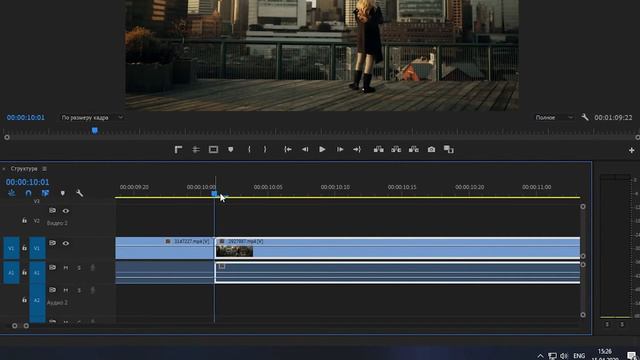Click the Mark Out brace button
This screenshot has width=640, height=360.
pos(265,150)
